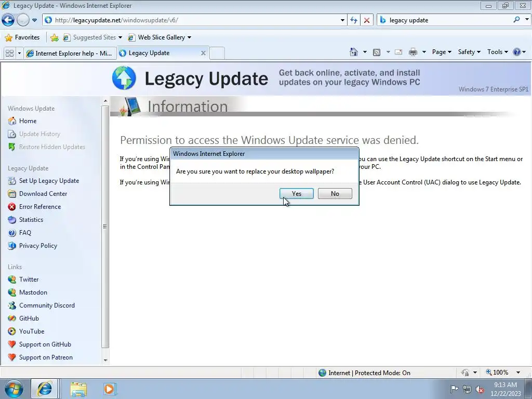The height and width of the screenshot is (399, 532).
Task: Open the recent pages dropdown arrow
Action: pos(34,20)
